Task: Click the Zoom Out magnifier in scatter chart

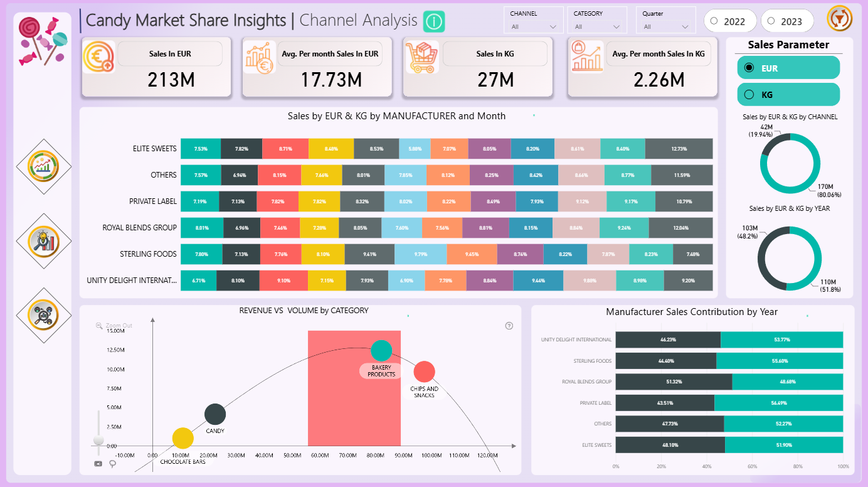Action: coord(99,326)
